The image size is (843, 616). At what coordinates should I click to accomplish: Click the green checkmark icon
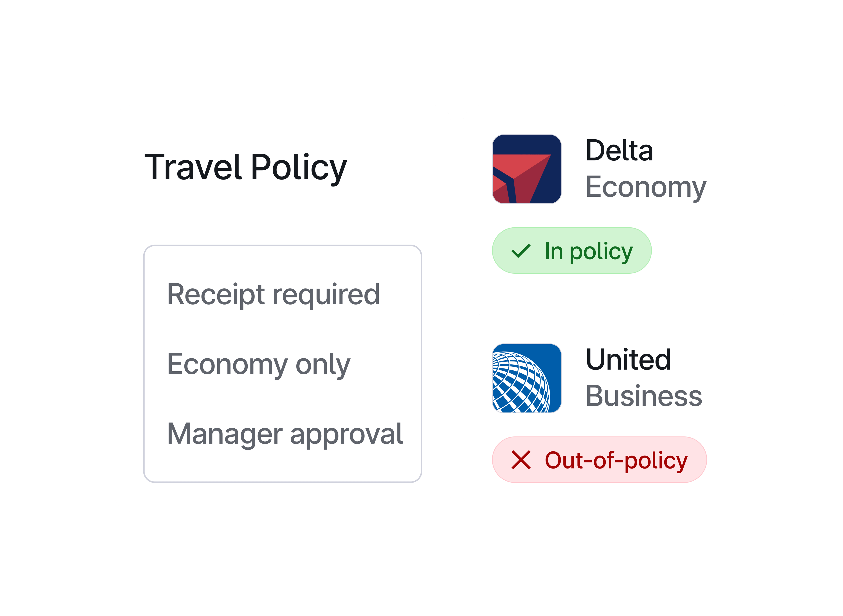(x=520, y=251)
